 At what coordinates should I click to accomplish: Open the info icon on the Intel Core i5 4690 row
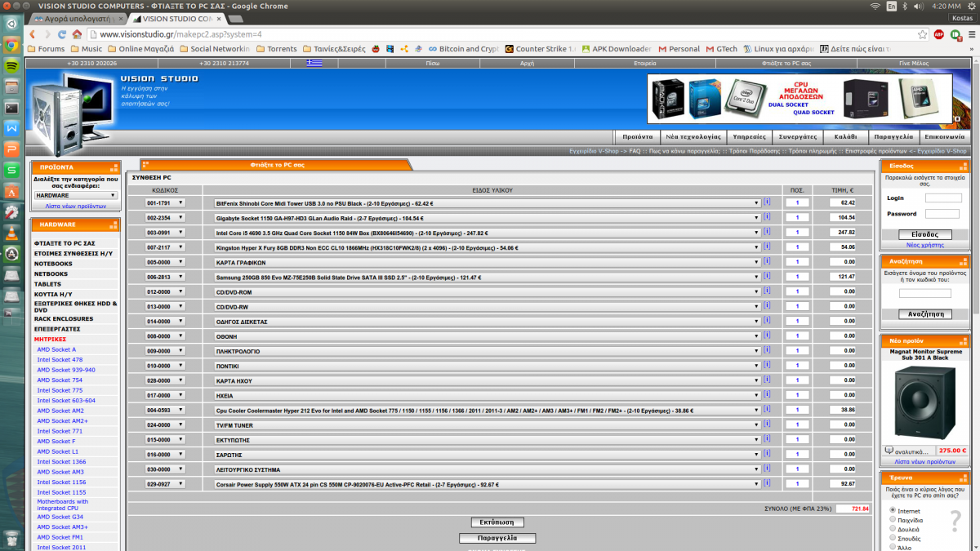tap(768, 232)
